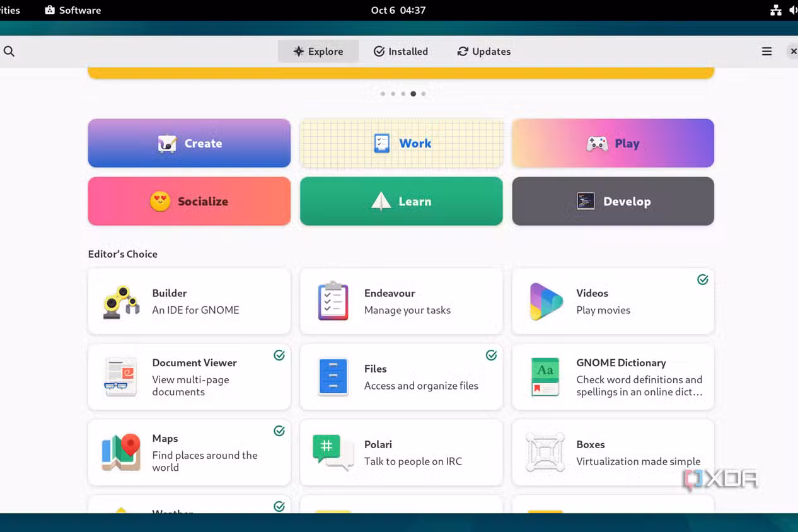Click the yellow featured banner
The width and height of the screenshot is (798, 532).
click(x=401, y=72)
